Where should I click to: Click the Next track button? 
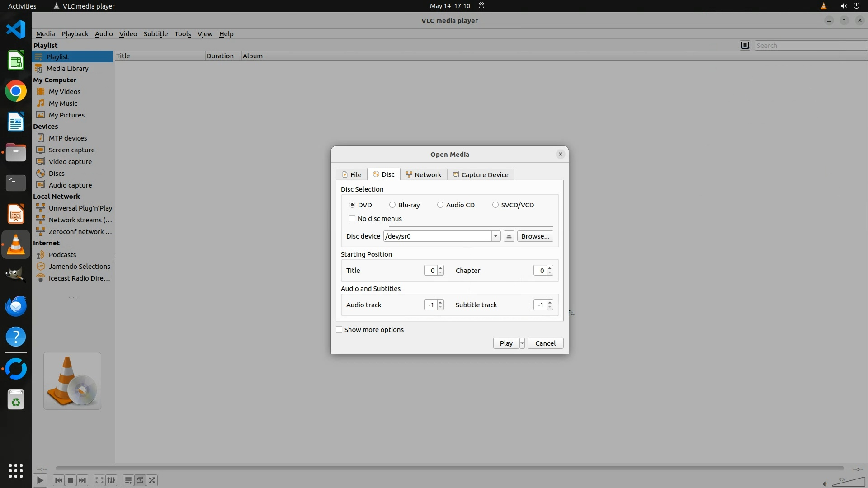(82, 480)
